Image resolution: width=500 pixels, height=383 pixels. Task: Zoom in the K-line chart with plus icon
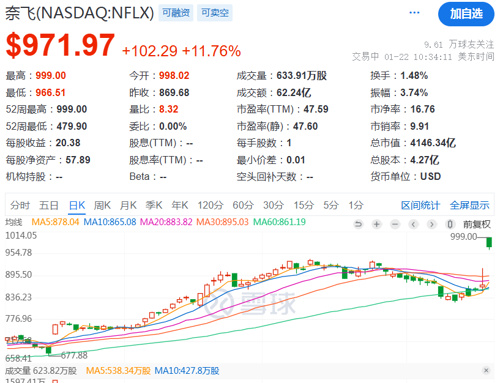[377, 224]
